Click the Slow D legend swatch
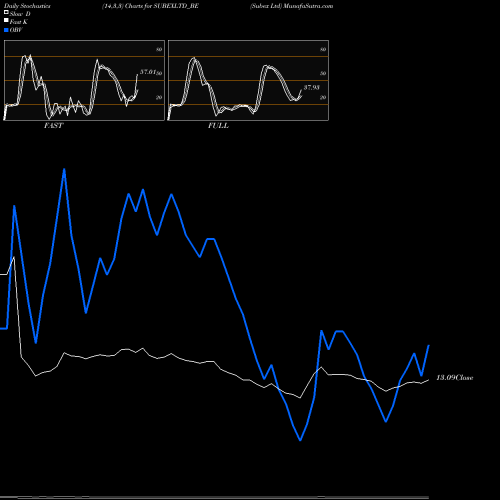Viewport: 500px width, 500px height. (x=6, y=12)
